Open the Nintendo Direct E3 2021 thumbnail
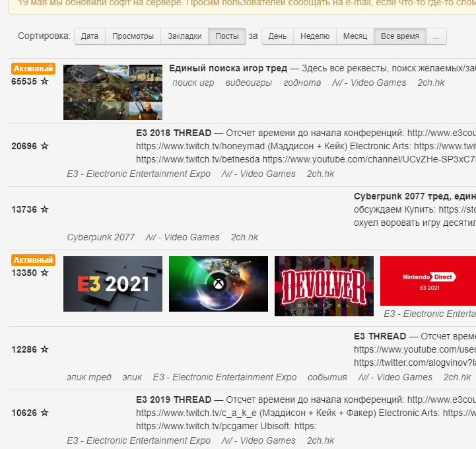 (x=428, y=281)
